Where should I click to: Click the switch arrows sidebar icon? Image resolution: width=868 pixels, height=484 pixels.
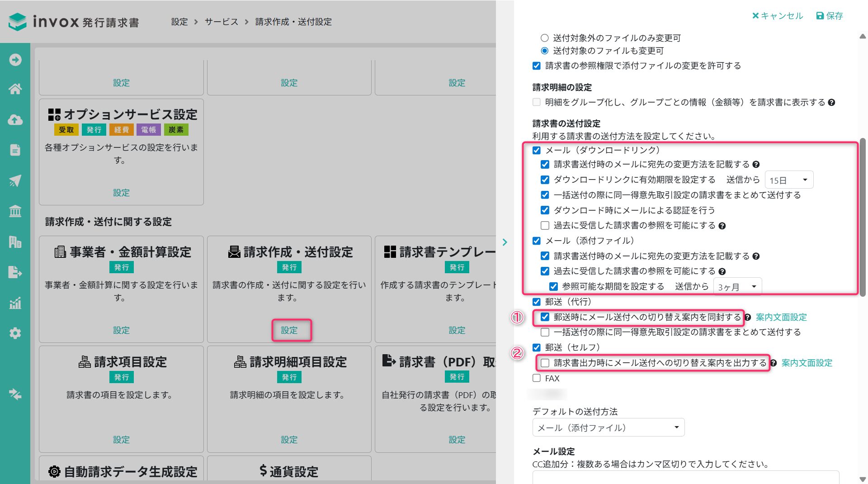(x=15, y=394)
